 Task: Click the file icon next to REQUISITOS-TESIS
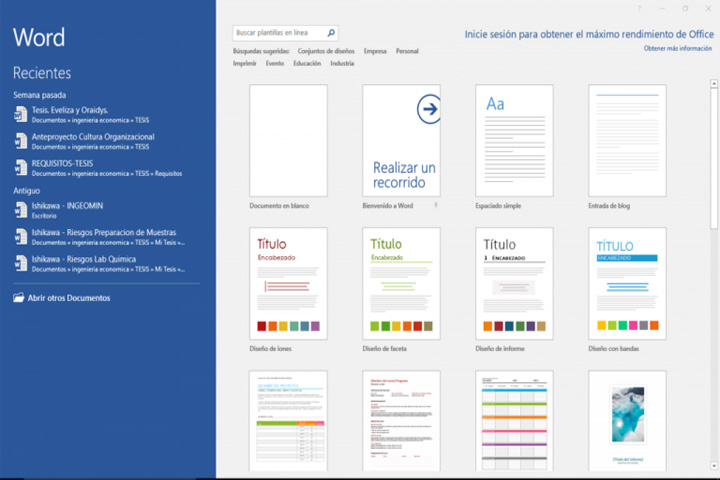21,168
